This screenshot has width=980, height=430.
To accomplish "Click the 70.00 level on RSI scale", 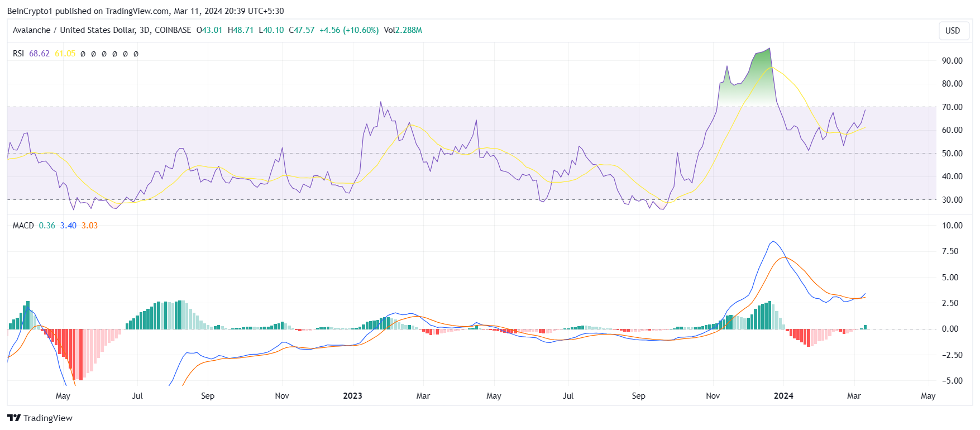I will [952, 107].
